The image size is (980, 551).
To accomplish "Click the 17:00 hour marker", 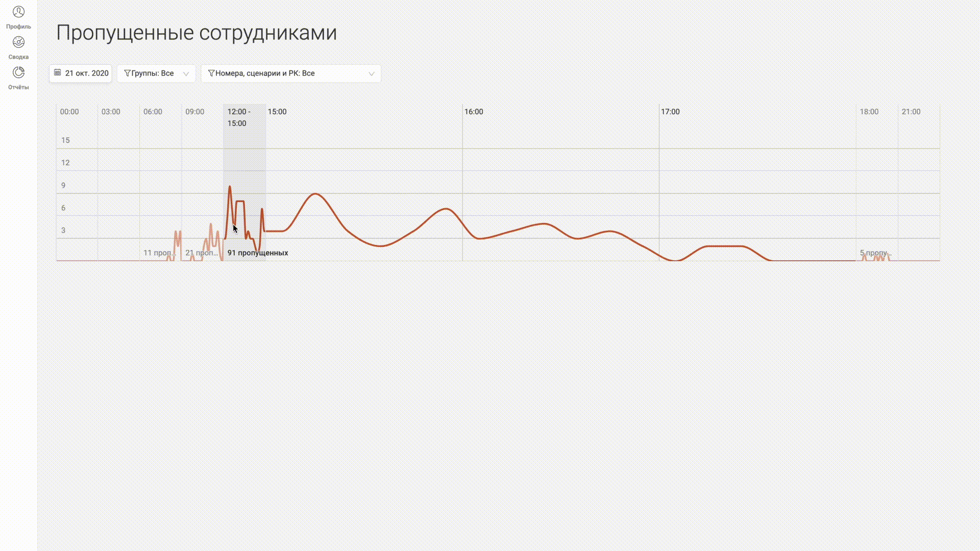I will tap(670, 112).
